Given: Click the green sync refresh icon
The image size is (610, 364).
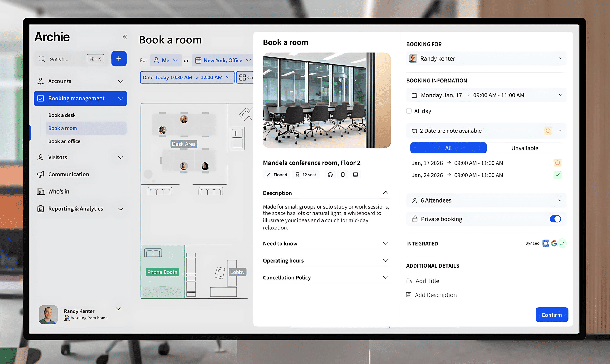Looking at the screenshot, I should click(x=562, y=243).
